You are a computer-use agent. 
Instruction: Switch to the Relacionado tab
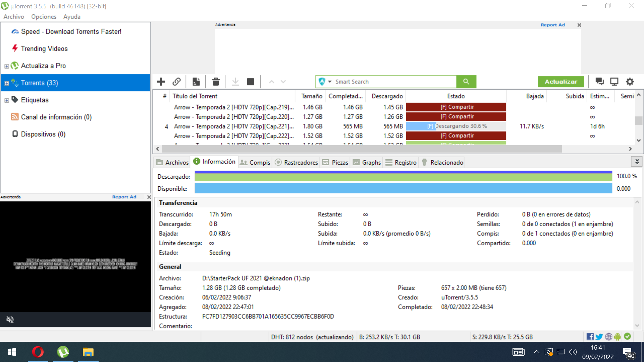pos(442,162)
